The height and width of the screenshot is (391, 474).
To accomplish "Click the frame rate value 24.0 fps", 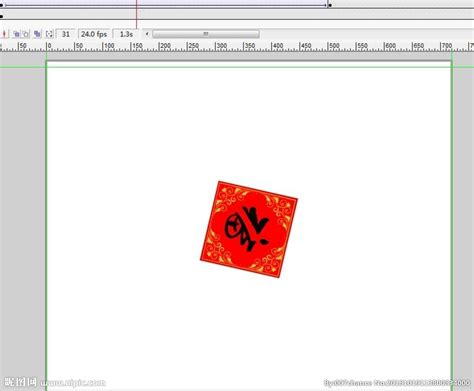I will click(x=94, y=34).
